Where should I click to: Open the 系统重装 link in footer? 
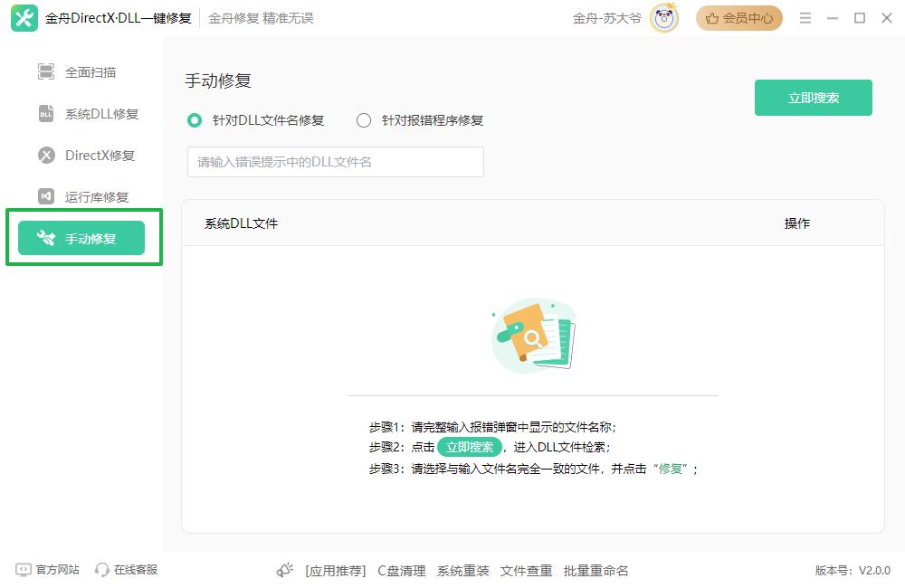(462, 571)
